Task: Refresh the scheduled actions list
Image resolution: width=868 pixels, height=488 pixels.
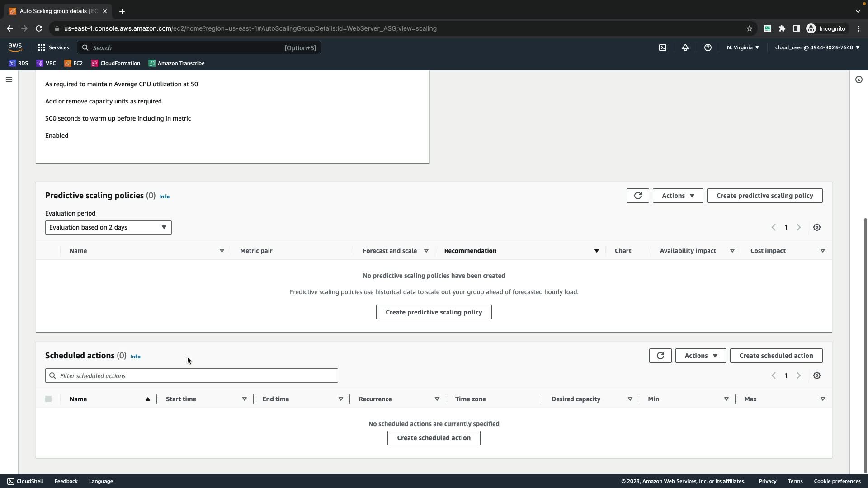Action: [660, 356]
